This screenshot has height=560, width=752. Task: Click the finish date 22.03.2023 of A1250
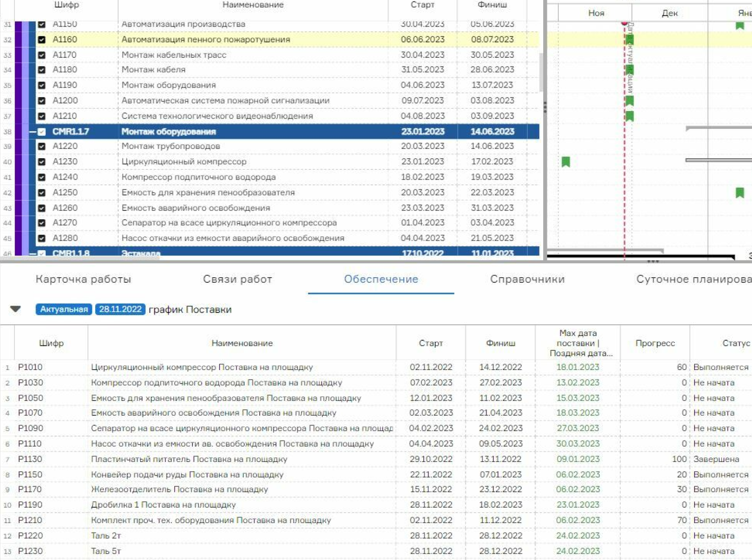[492, 193]
